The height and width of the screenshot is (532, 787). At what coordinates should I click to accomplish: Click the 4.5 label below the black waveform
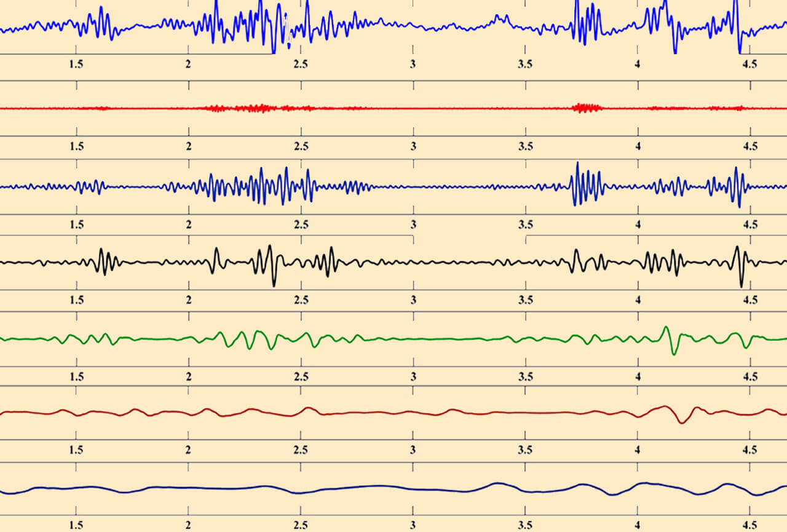pos(750,300)
